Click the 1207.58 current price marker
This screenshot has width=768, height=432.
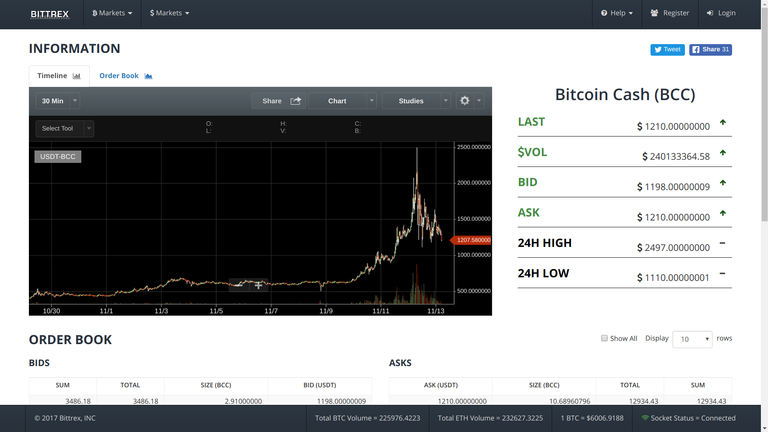(x=471, y=240)
